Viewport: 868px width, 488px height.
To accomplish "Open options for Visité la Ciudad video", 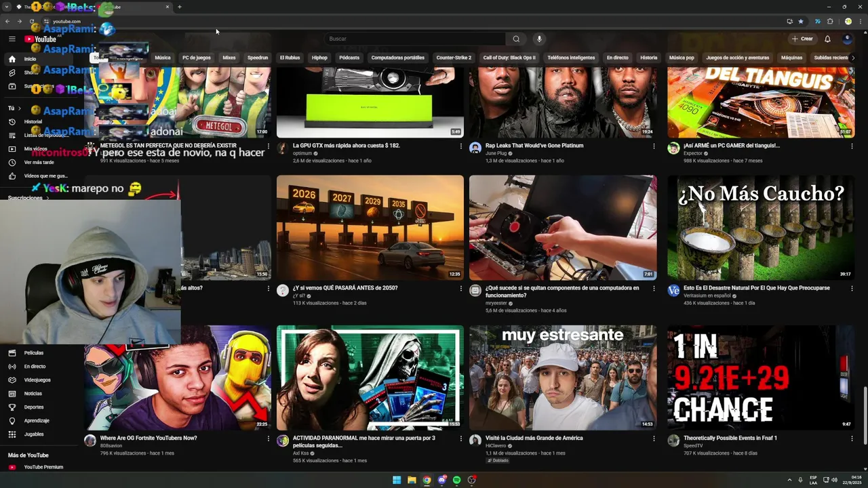I will click(x=654, y=439).
